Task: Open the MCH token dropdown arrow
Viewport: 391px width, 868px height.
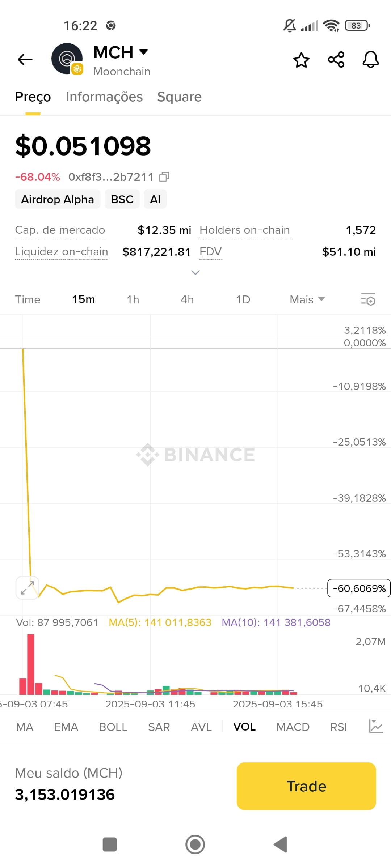Action: pos(144,52)
